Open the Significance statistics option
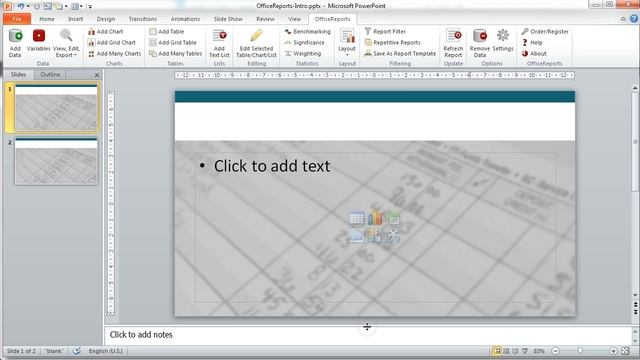The height and width of the screenshot is (360, 640). (x=304, y=42)
